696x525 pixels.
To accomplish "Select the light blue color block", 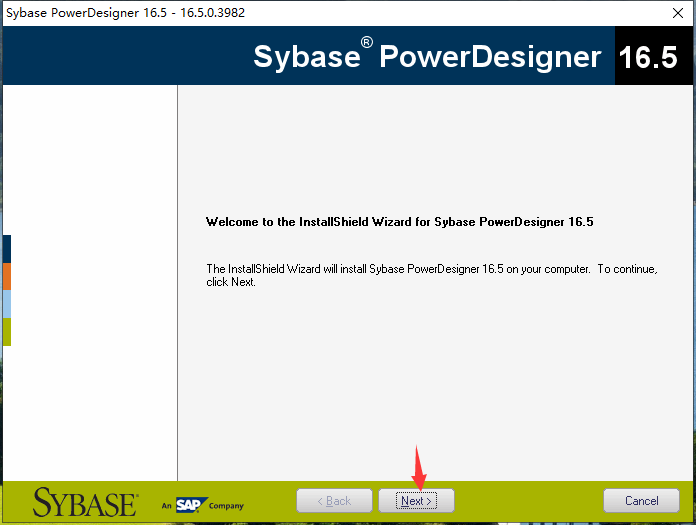I will coord(7,304).
